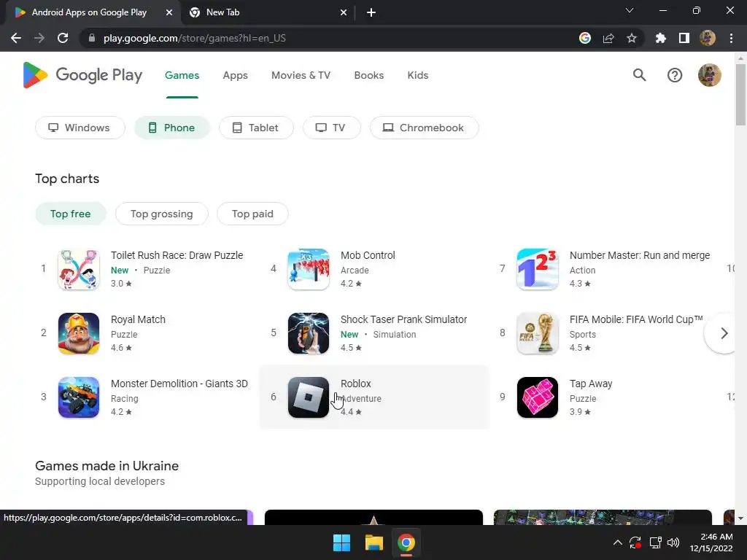Open the clock and date in the taskbar

click(711, 542)
